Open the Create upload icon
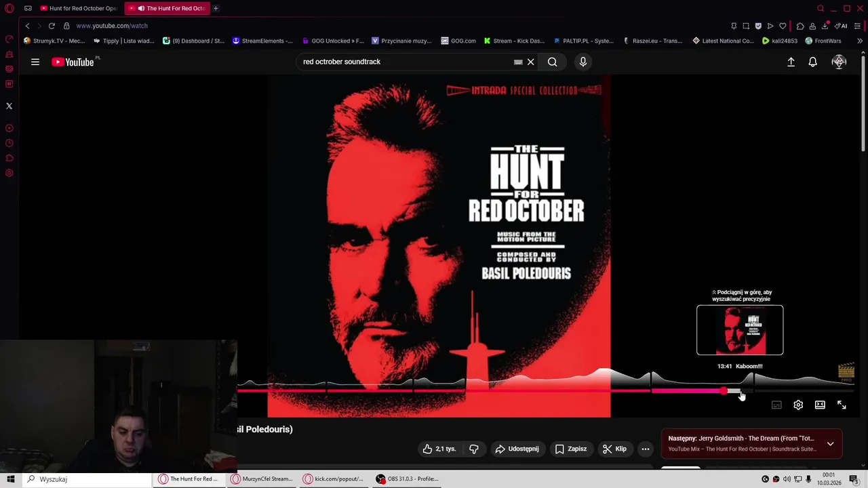This screenshot has width=868, height=488. point(791,62)
